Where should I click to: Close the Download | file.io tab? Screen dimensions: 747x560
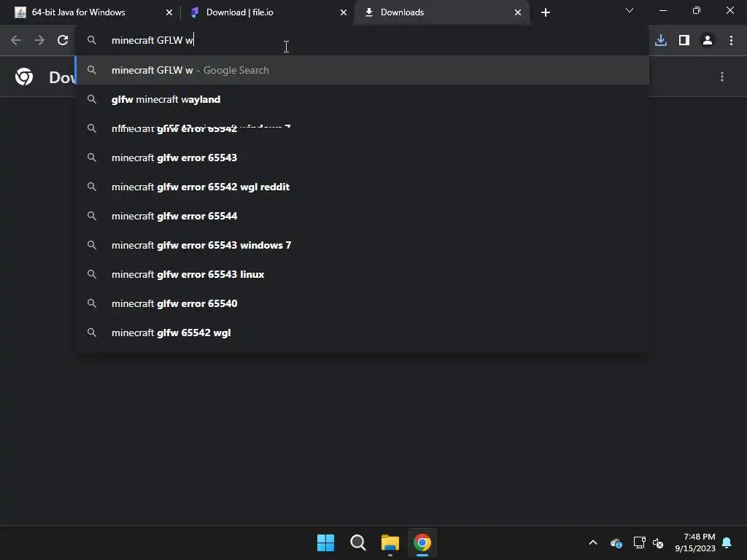pyautogui.click(x=344, y=12)
